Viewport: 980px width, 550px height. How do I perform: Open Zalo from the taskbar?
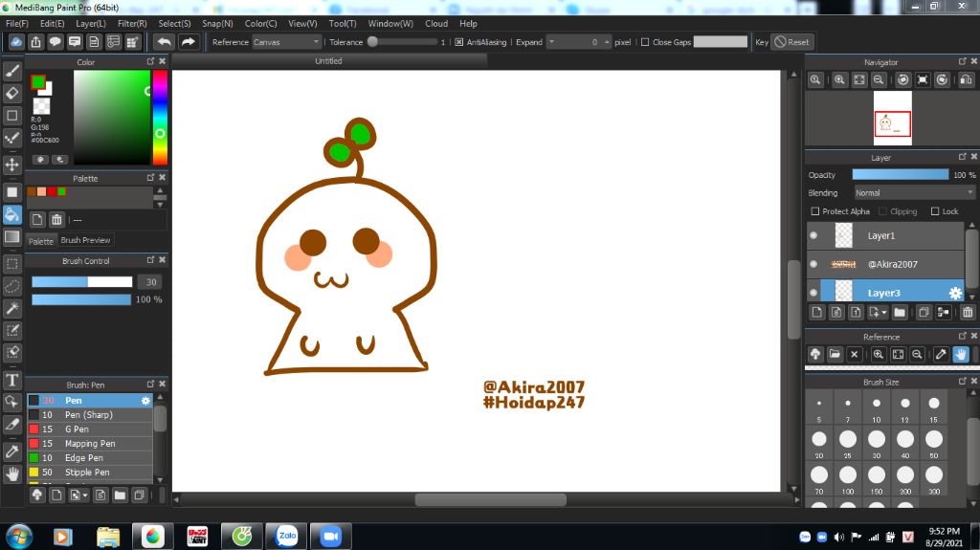pos(287,537)
